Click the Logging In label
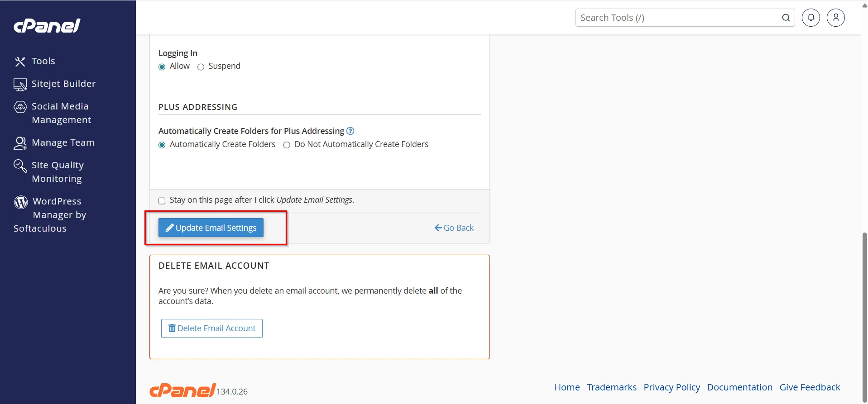 (178, 53)
